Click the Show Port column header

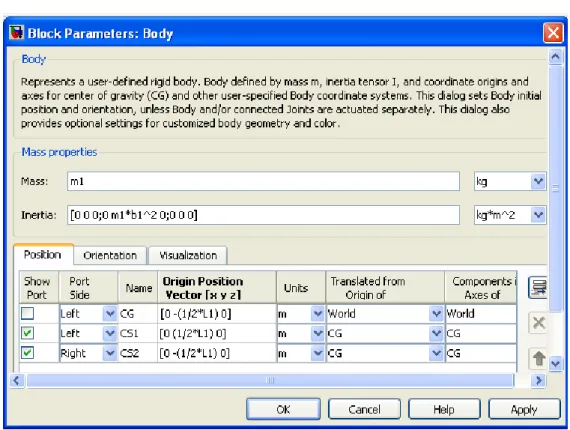[38, 288]
